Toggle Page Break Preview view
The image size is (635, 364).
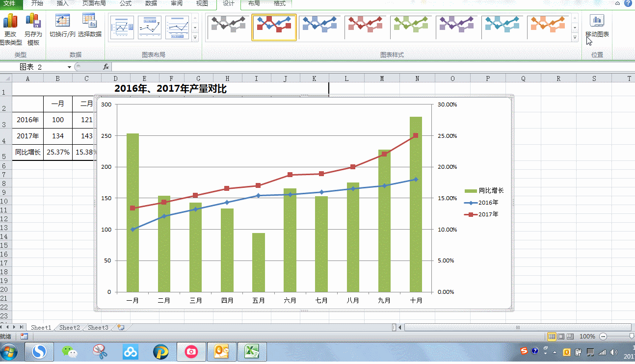570,337
